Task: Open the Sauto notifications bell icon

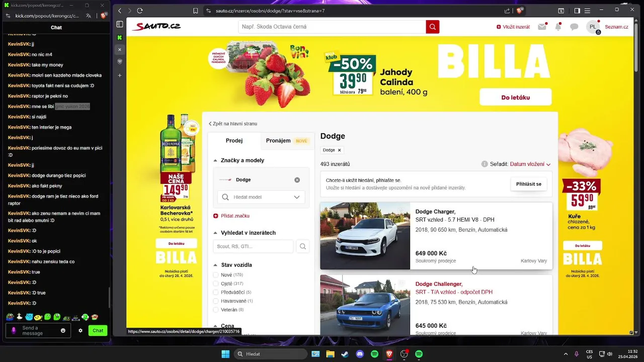Action: (x=558, y=27)
